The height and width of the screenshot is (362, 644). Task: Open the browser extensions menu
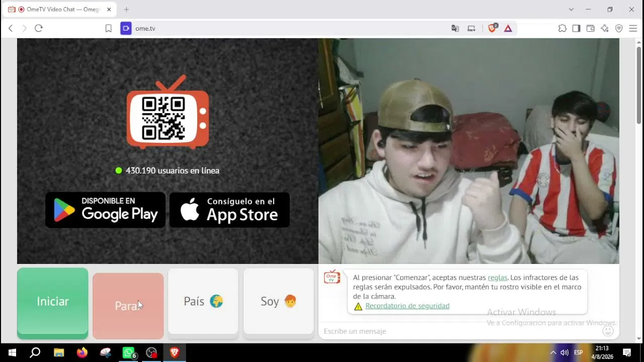tap(562, 28)
